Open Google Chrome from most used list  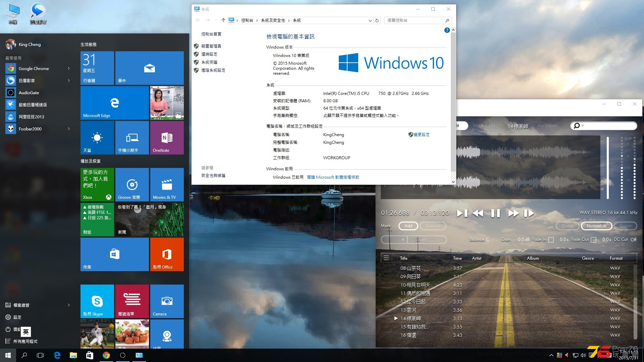point(34,68)
